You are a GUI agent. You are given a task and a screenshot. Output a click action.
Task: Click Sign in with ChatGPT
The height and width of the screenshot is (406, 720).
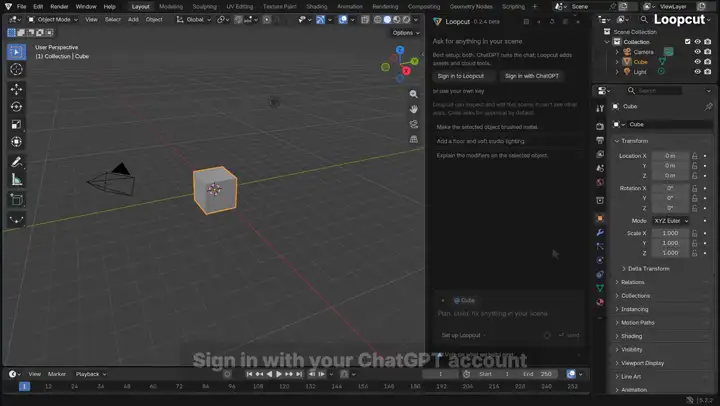point(532,76)
